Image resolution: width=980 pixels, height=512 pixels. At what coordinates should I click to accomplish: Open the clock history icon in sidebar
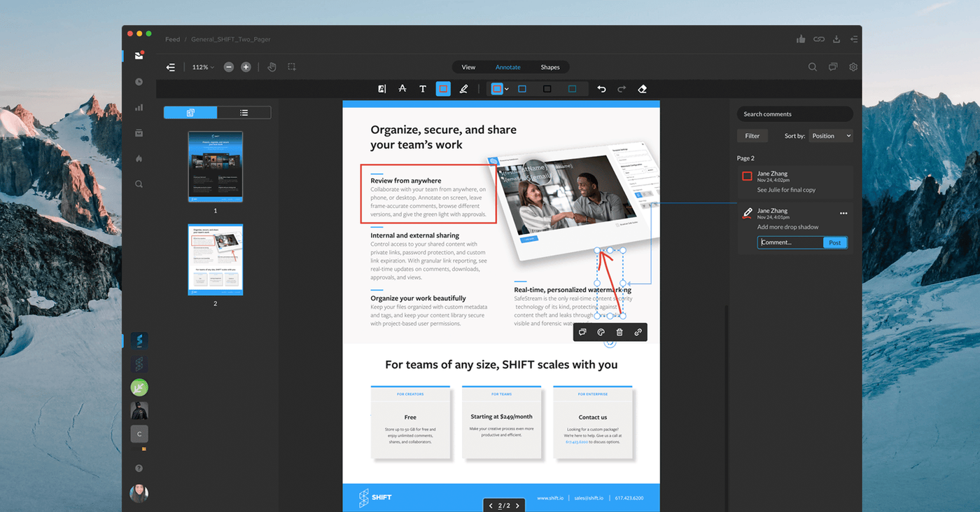pyautogui.click(x=139, y=82)
